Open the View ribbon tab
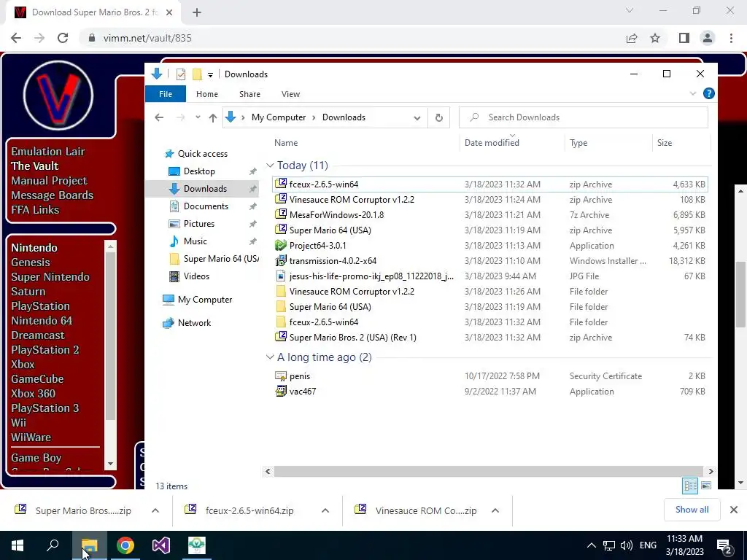The width and height of the screenshot is (747, 560). (290, 94)
